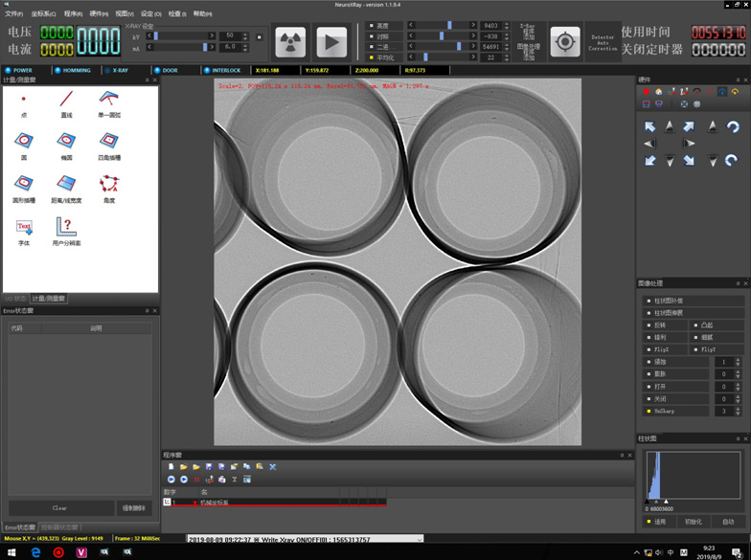Select the Text (字体) annotation tool
The height and width of the screenshot is (560, 751).
24,228
